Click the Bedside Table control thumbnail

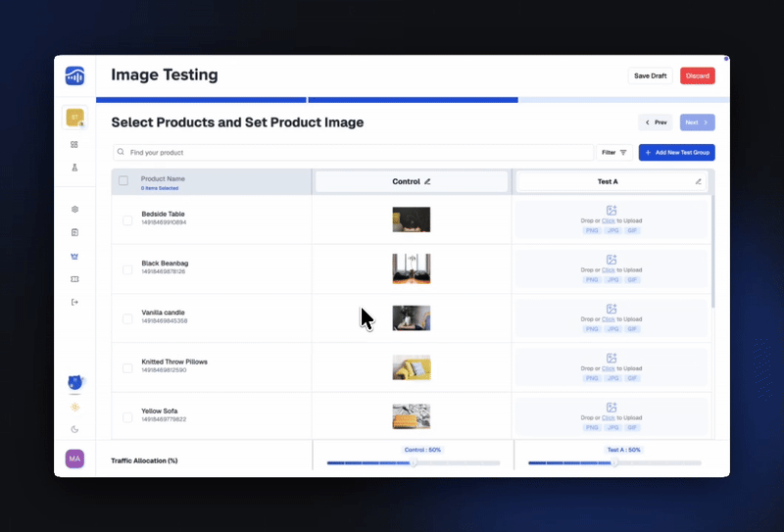click(x=412, y=219)
